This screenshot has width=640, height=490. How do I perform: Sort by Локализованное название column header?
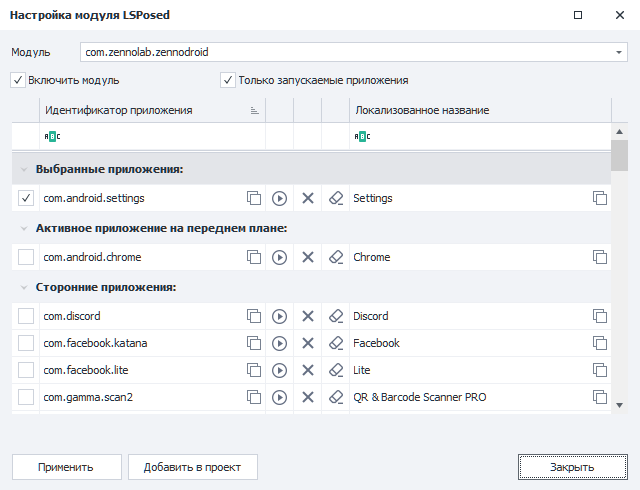480,110
